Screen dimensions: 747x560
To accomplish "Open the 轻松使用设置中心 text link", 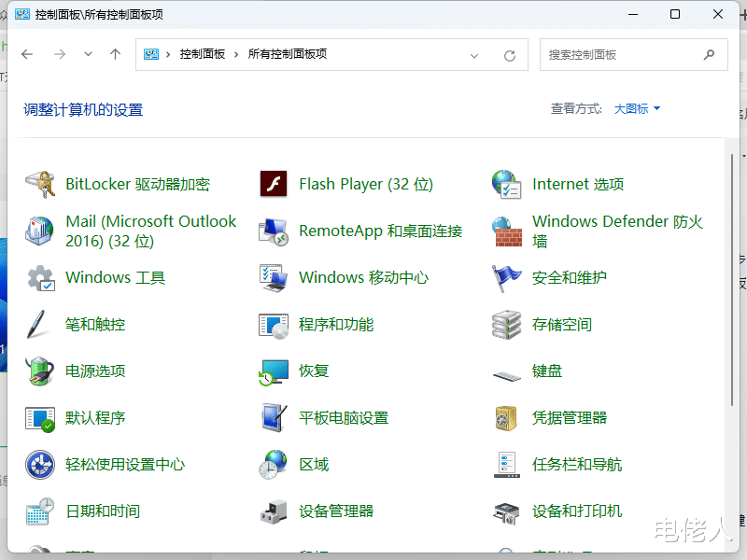I will (x=125, y=465).
